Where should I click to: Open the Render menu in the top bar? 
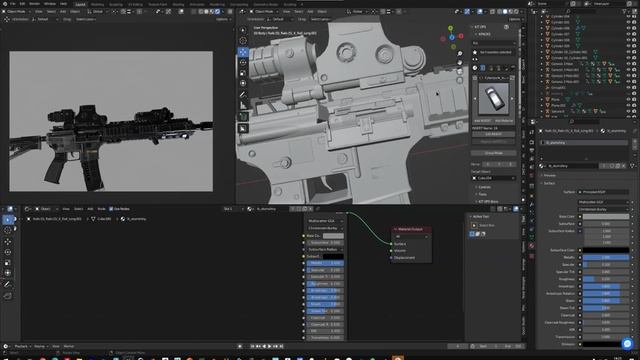coord(34,4)
